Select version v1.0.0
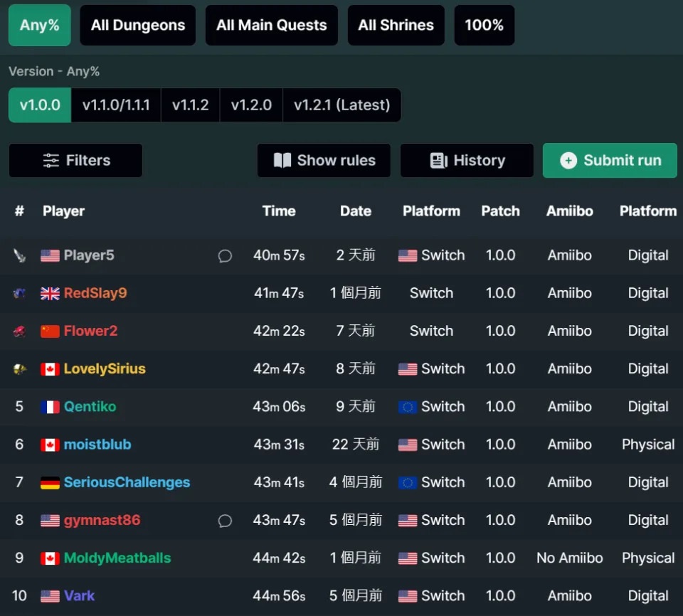683x616 pixels. tap(40, 105)
